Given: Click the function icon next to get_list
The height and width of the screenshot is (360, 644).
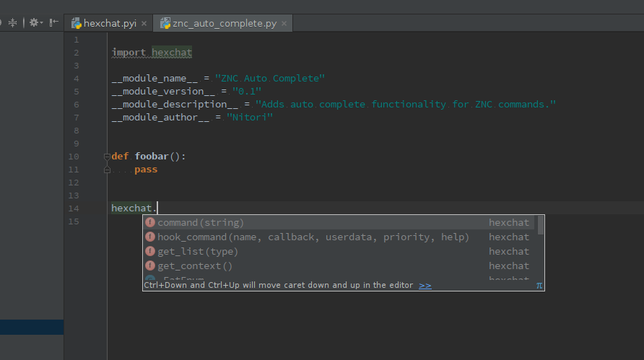Looking at the screenshot, I should [150, 252].
